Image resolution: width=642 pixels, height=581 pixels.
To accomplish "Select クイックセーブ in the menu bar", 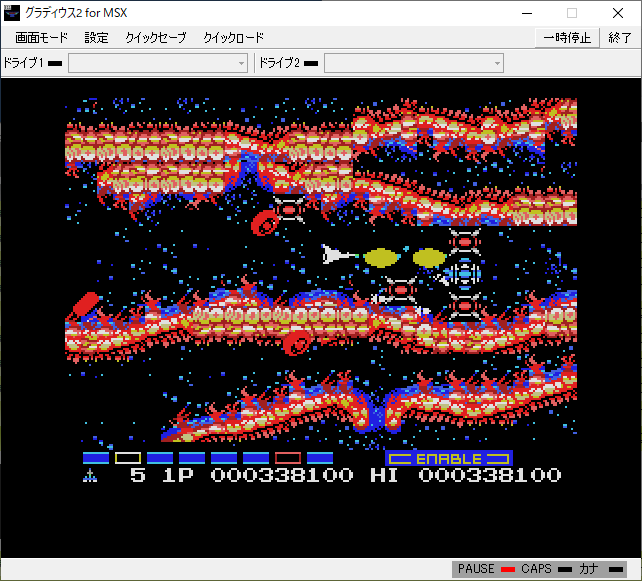I will click(x=156, y=38).
